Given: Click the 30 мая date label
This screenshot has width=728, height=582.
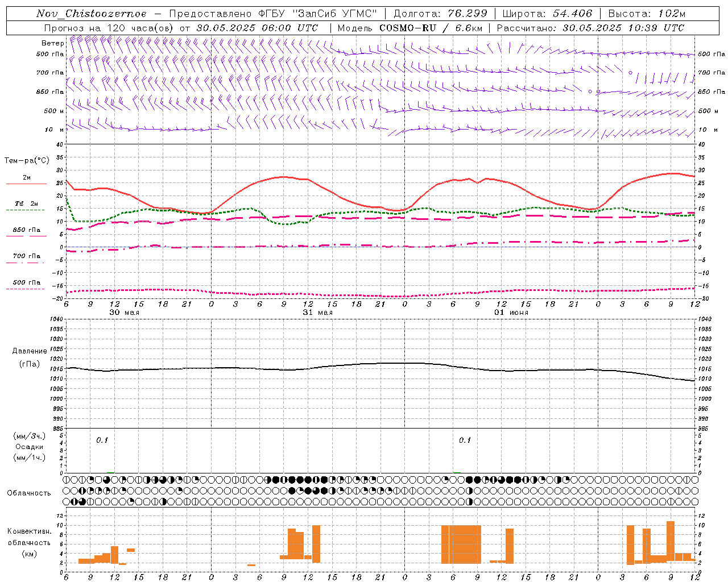Looking at the screenshot, I should point(125,313).
